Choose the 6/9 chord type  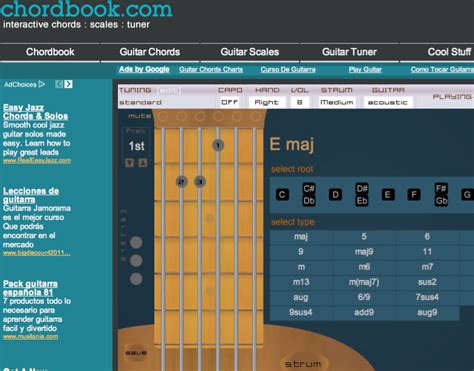click(x=364, y=297)
